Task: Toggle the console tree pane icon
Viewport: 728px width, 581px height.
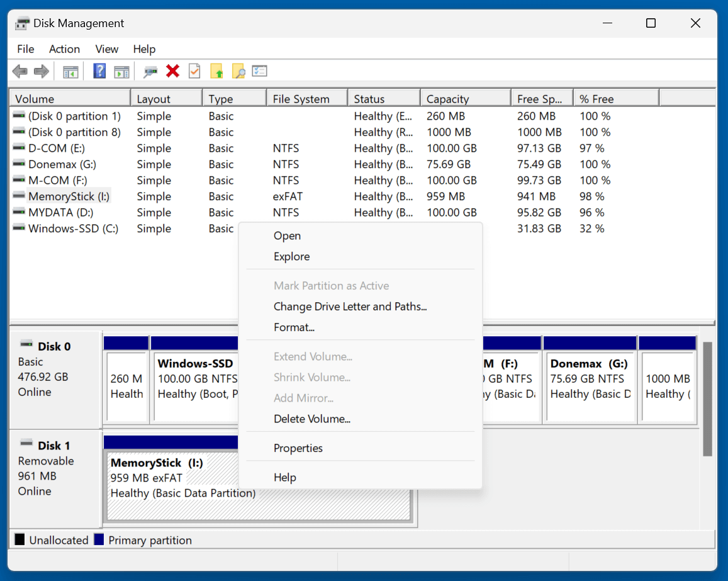Action: point(70,71)
